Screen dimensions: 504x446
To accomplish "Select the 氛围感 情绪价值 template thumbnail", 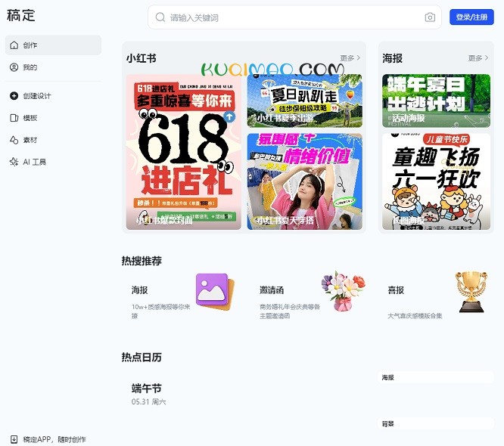I will point(304,181).
